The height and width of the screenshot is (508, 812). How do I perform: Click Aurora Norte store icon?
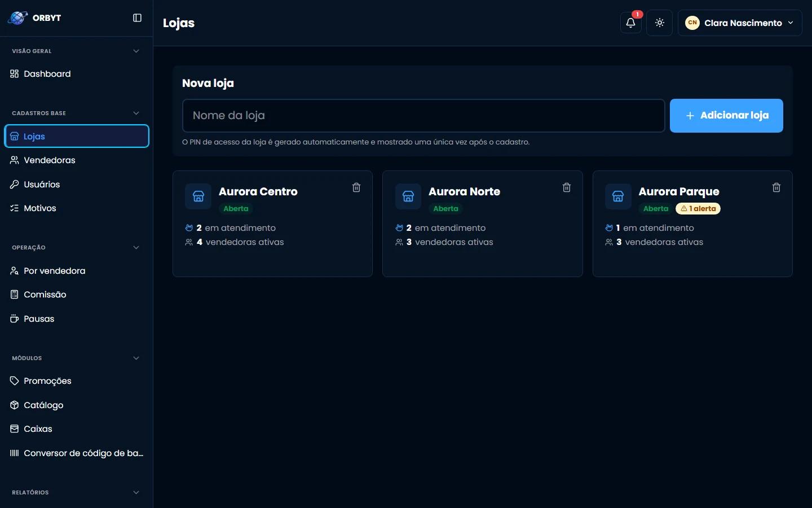click(x=408, y=196)
